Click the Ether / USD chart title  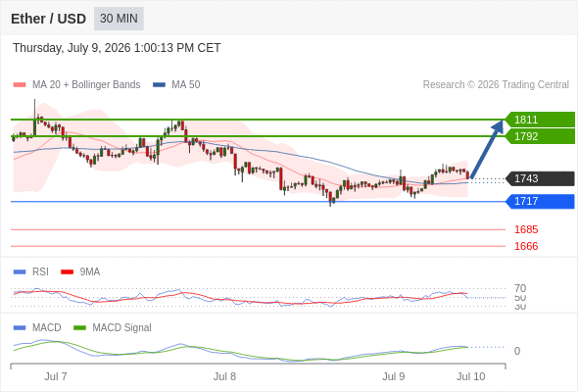48,19
